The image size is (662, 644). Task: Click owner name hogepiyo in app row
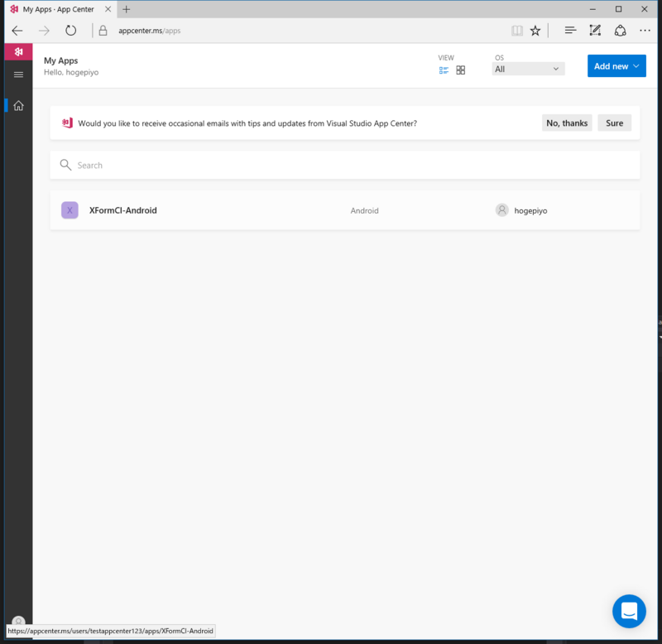[x=530, y=211]
